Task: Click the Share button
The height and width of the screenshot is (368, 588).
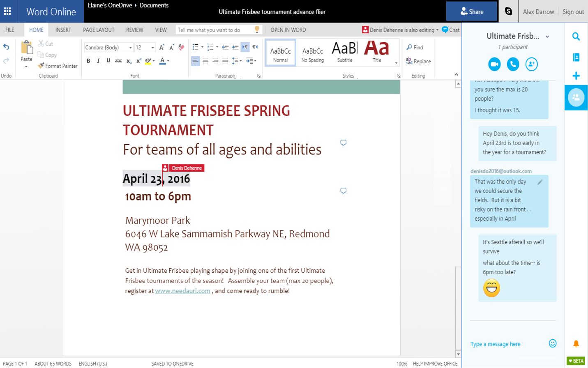Action: pyautogui.click(x=471, y=11)
